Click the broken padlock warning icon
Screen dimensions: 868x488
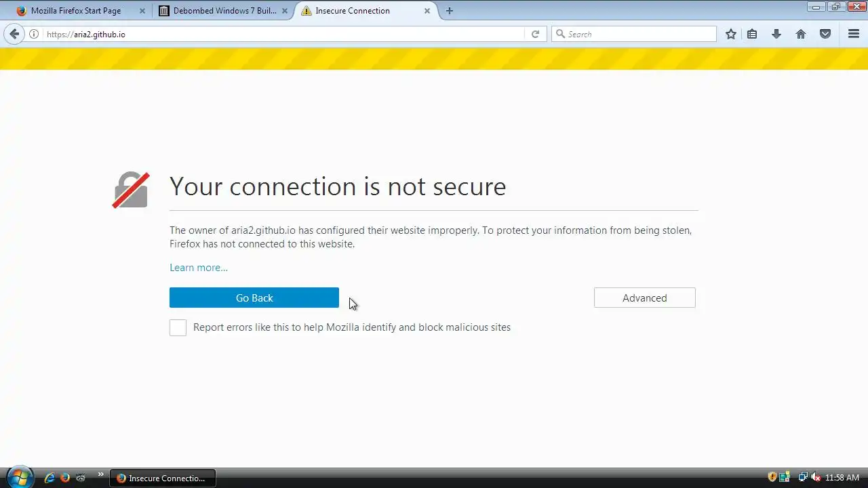tap(131, 189)
